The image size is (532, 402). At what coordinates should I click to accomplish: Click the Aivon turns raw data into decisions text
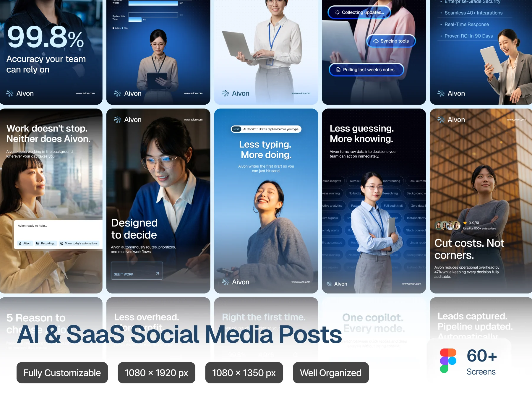pyautogui.click(x=363, y=154)
